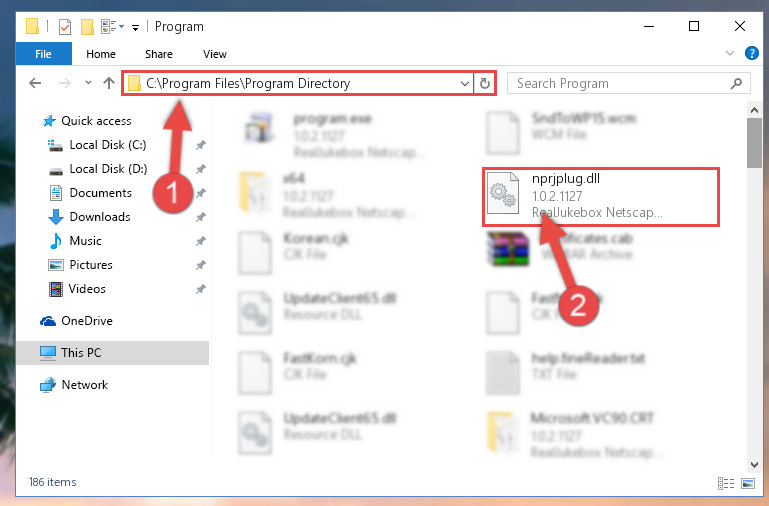Open the File menu
This screenshot has width=769, height=506.
point(44,54)
